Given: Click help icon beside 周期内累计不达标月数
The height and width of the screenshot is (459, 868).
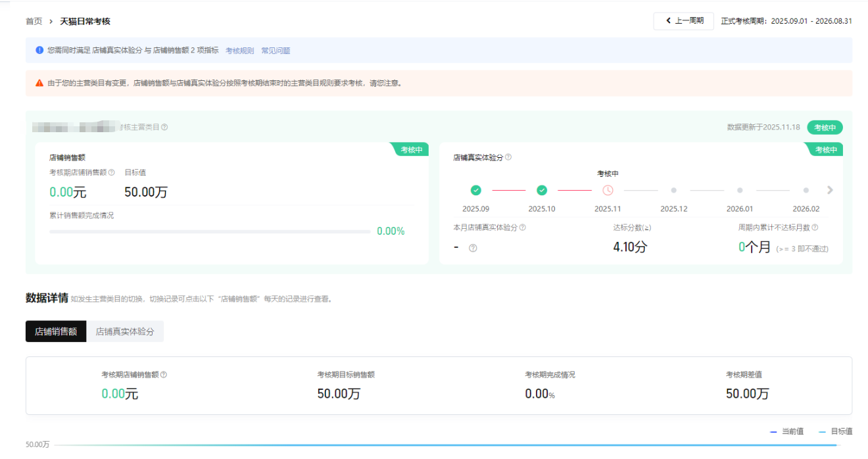Looking at the screenshot, I should tap(815, 228).
